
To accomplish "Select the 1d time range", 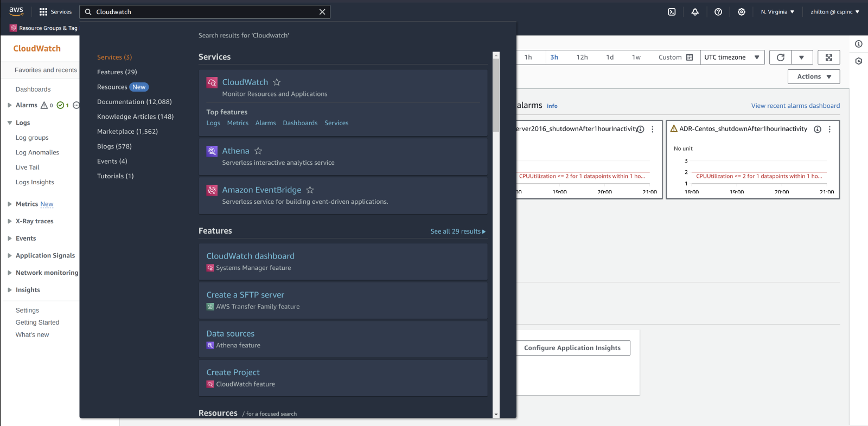I will point(610,57).
